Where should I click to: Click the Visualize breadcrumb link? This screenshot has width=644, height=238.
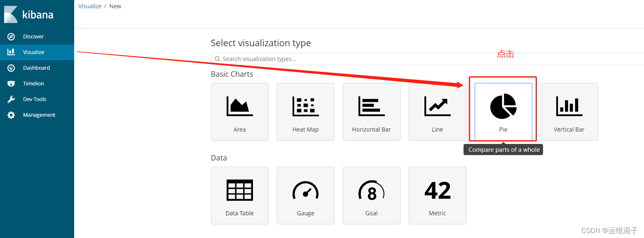90,6
